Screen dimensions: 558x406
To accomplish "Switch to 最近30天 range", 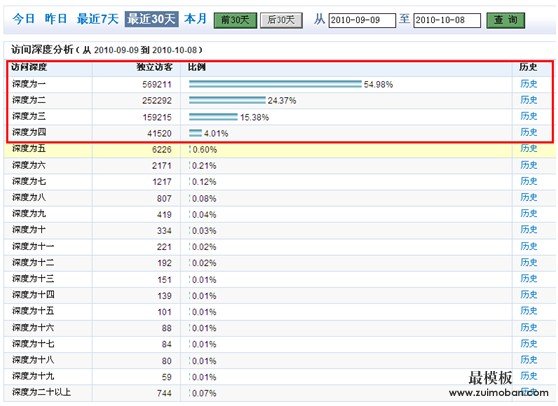I will coord(152,19).
